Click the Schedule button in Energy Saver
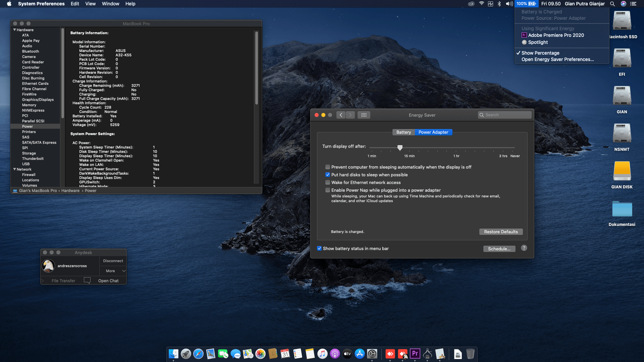 (499, 249)
